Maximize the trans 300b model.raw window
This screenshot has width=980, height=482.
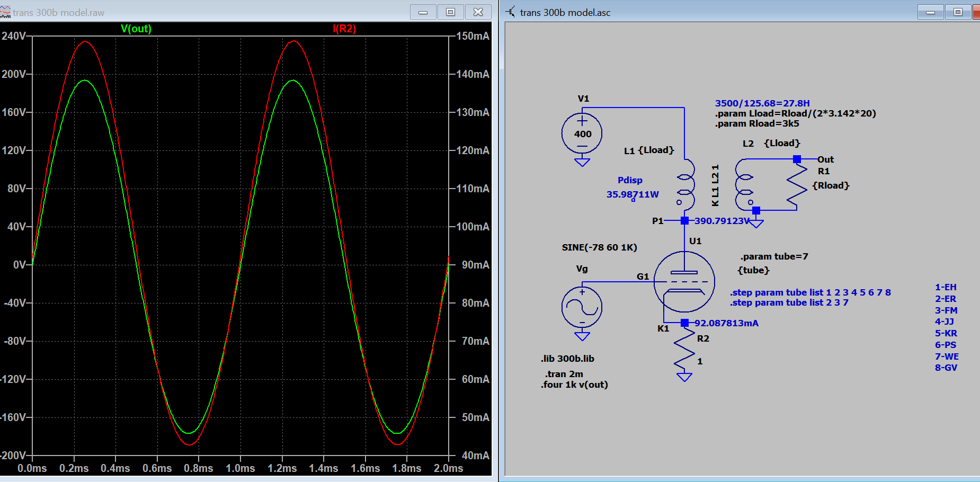(x=451, y=12)
